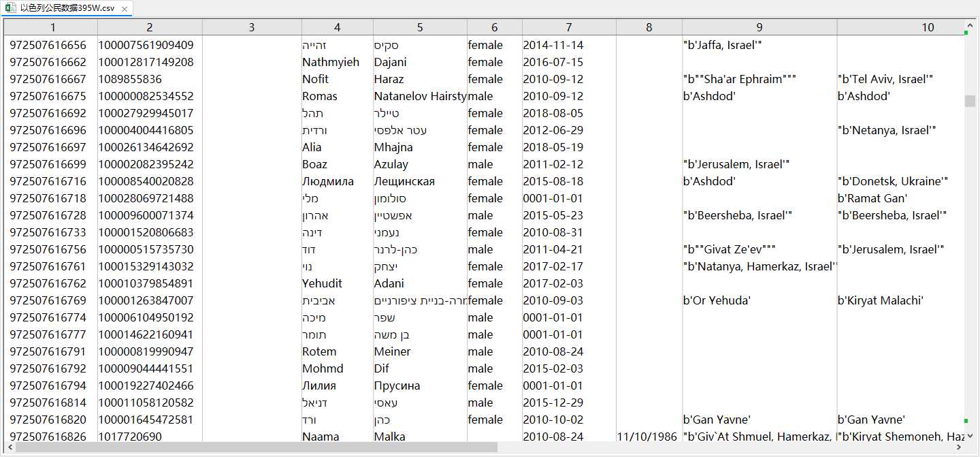Viewport: 980px width, 457px height.
Task: Click cell b'Ramat Gan'
Action: tap(872, 198)
